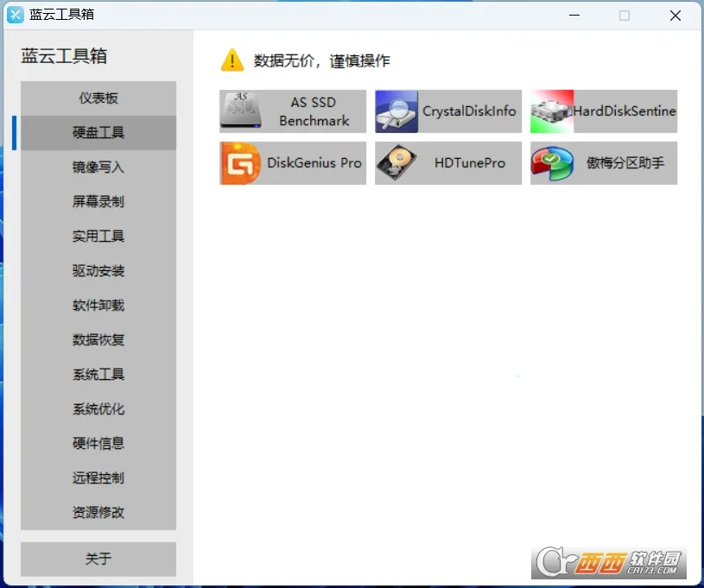Viewport: 704px width, 588px height.
Task: Click the 西西软件园 watermark logo
Action: tap(607, 563)
